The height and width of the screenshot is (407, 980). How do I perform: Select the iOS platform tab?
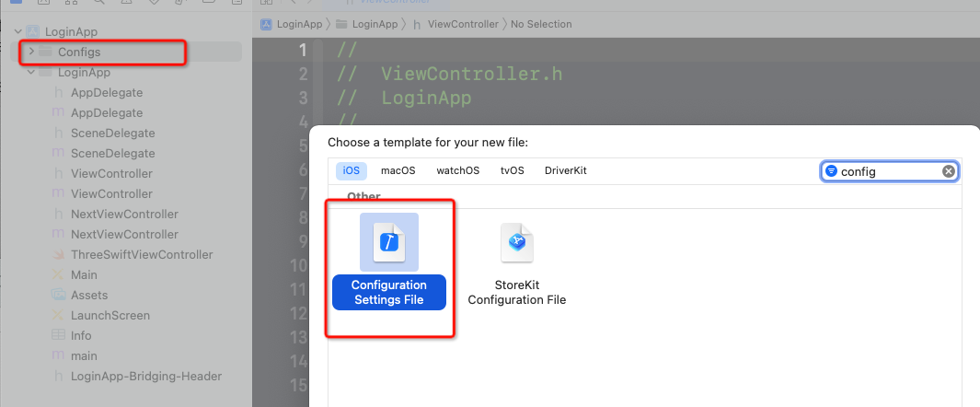pyautogui.click(x=352, y=170)
